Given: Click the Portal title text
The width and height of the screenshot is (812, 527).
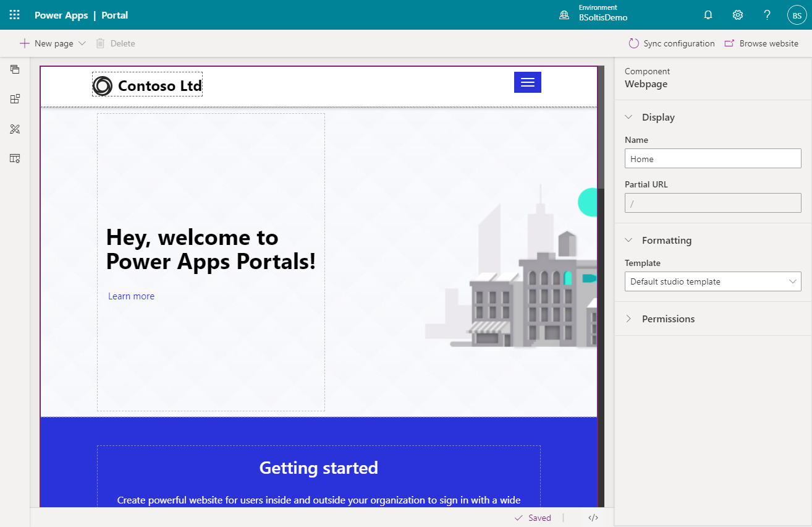Looking at the screenshot, I should pos(115,15).
